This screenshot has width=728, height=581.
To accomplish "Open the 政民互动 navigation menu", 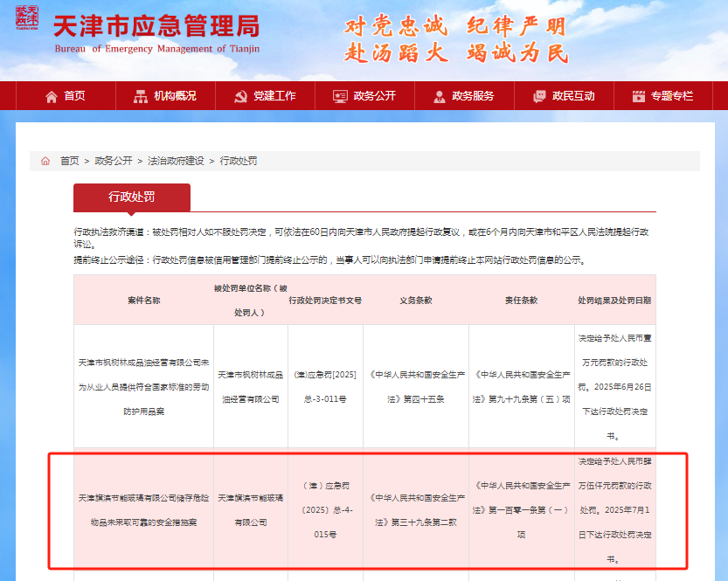I will coord(564,96).
